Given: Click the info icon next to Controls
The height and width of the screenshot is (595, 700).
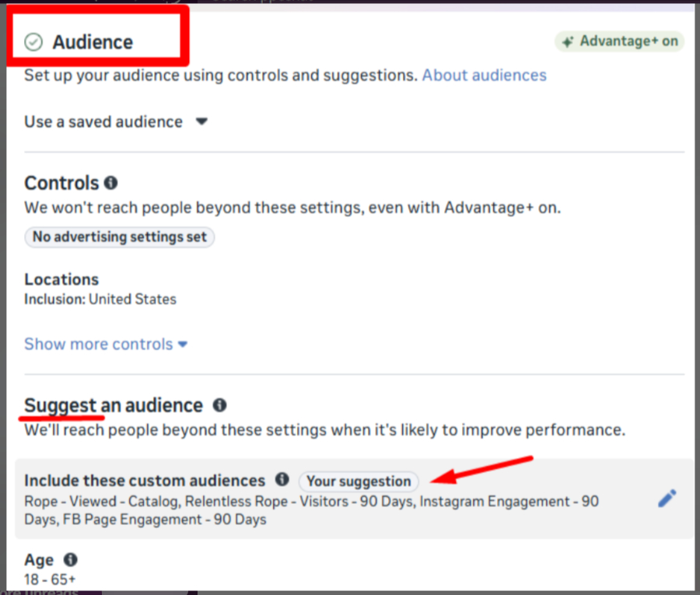Looking at the screenshot, I should tap(110, 183).
